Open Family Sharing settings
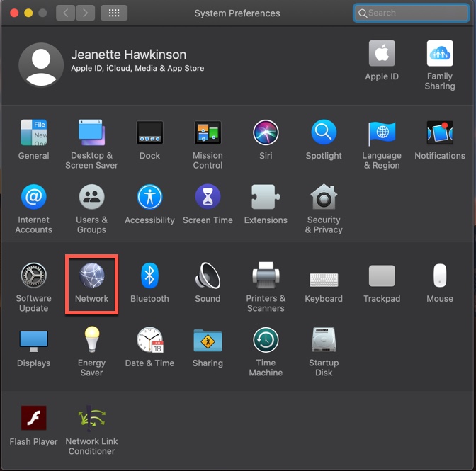The height and width of the screenshot is (471, 476). pos(440,55)
